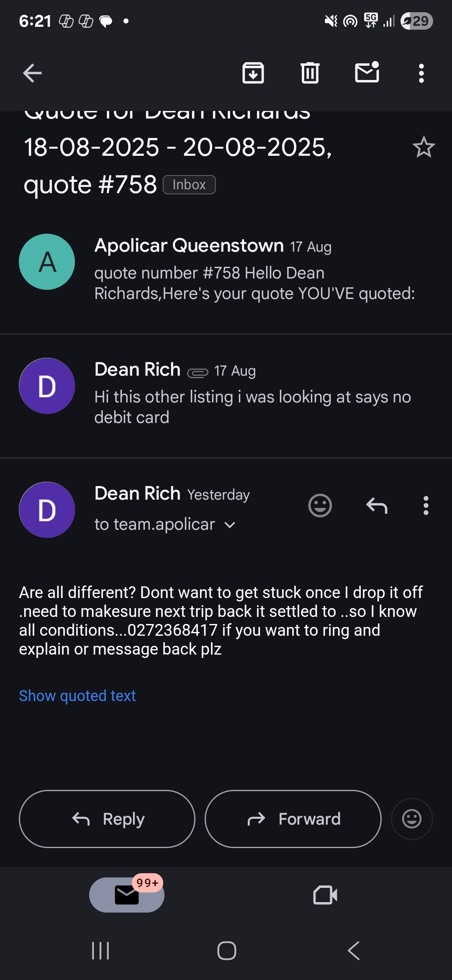The image size is (452, 980).
Task: Open message options three-dot menu
Action: click(x=426, y=505)
